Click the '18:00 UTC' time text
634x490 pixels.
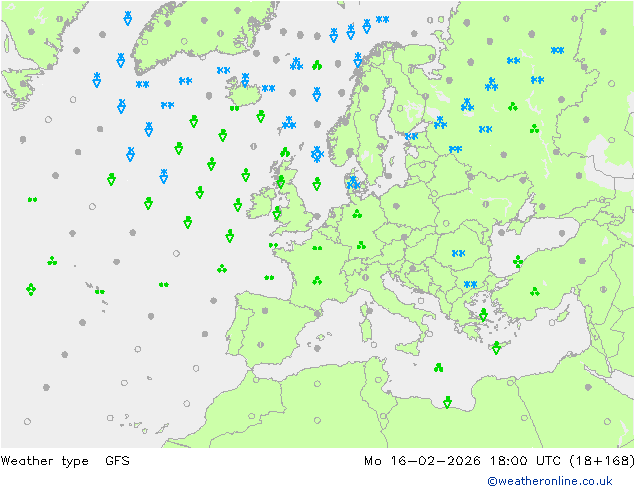click(525, 461)
